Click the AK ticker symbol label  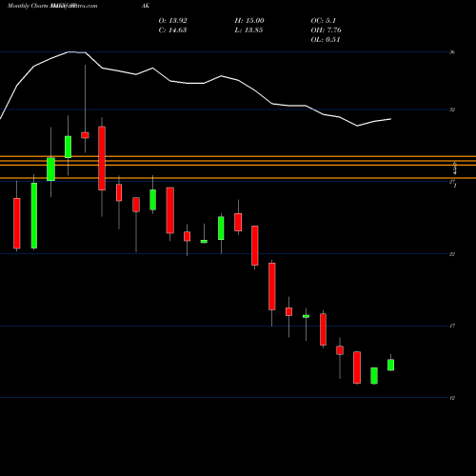146,6
